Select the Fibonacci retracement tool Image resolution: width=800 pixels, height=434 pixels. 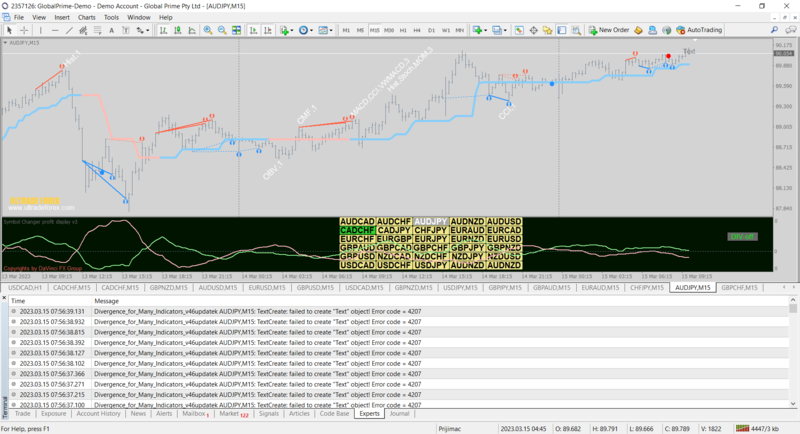click(97, 31)
